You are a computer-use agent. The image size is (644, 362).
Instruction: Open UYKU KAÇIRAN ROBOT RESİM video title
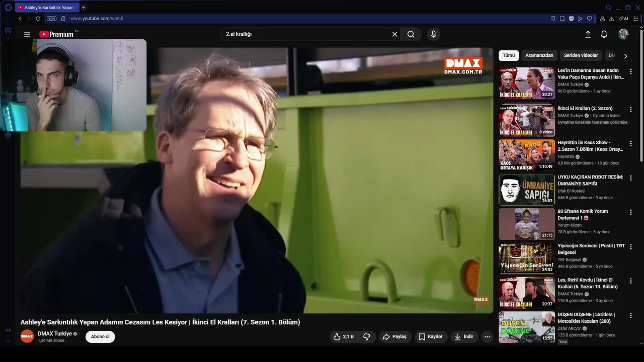tap(590, 180)
